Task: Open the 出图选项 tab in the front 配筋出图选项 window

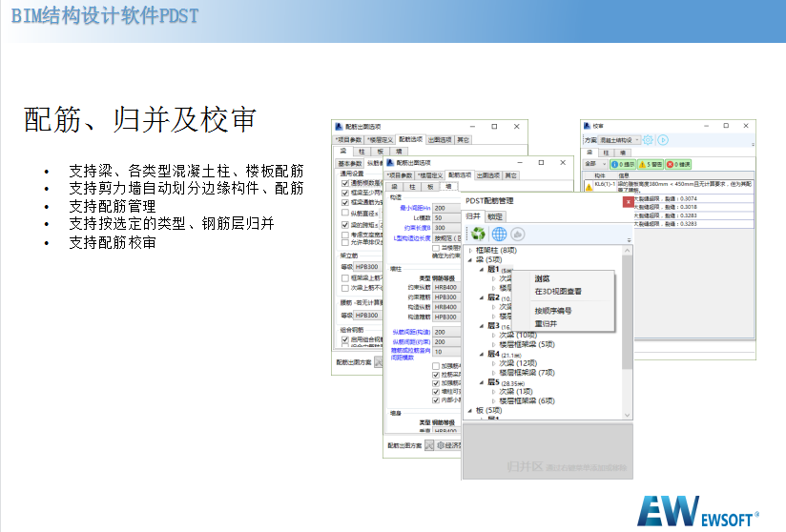Action: (488, 175)
